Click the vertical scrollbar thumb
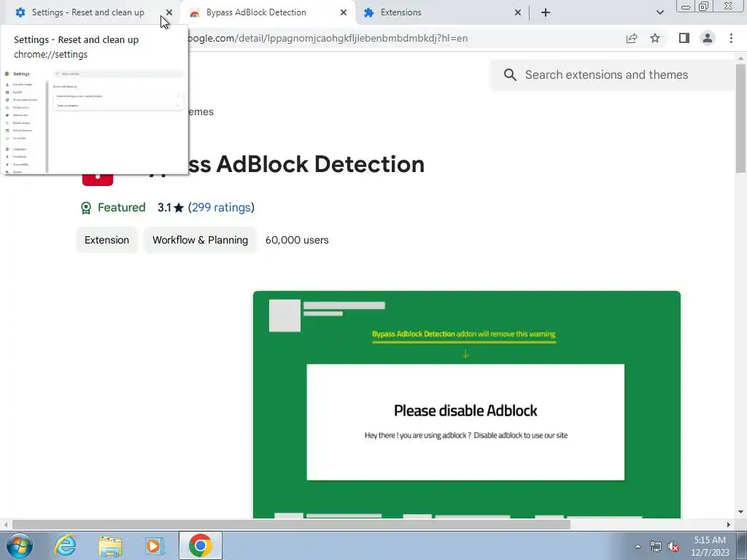The width and height of the screenshot is (747, 560). [740, 118]
